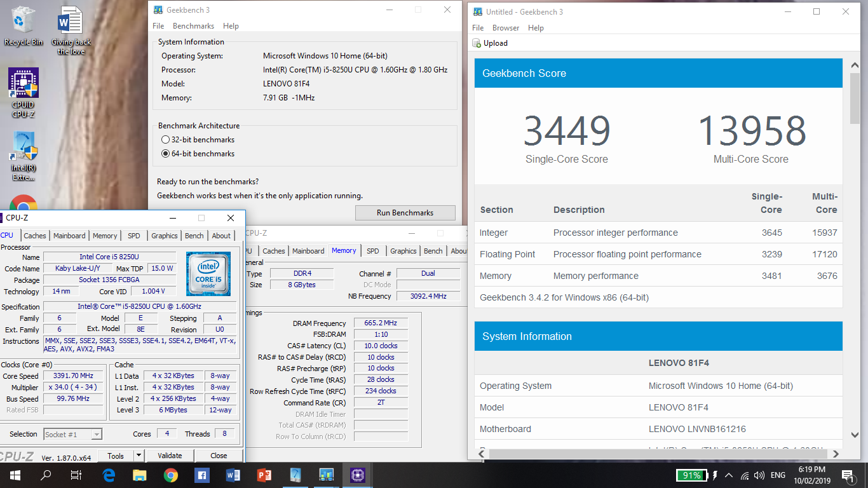This screenshot has height=488, width=868.
Task: Switch to the Bench tab in the front CPU-Z window
Action: (x=194, y=236)
